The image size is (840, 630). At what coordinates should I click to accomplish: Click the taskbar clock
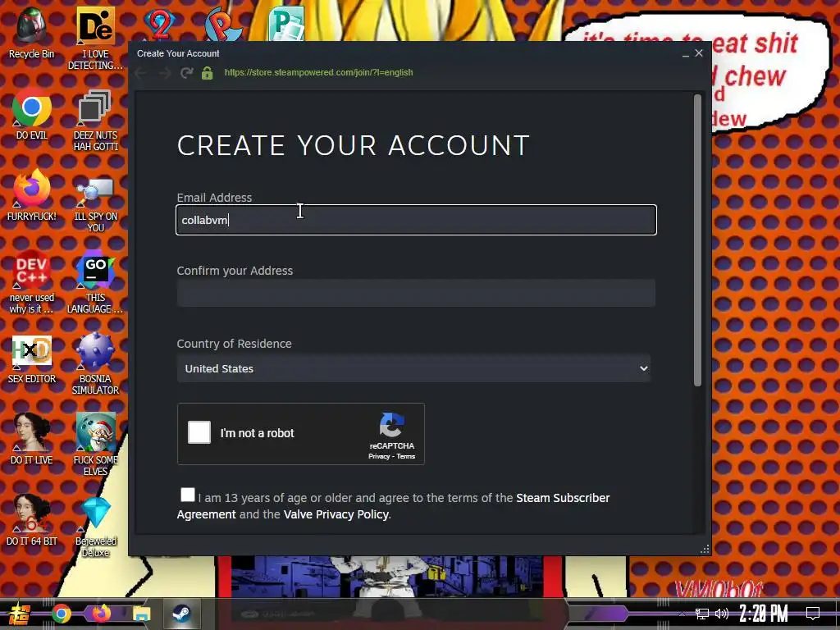coord(764,614)
